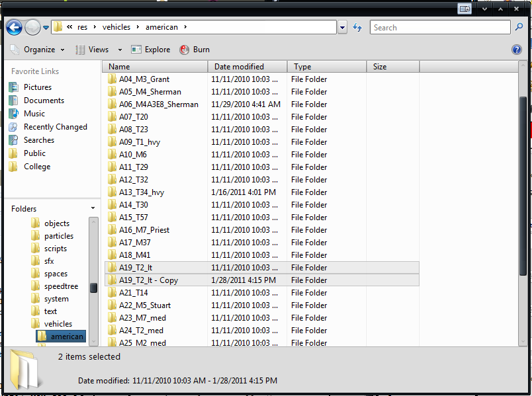
Task: Click folder icon of A13_T34_hvy
Action: pos(112,192)
